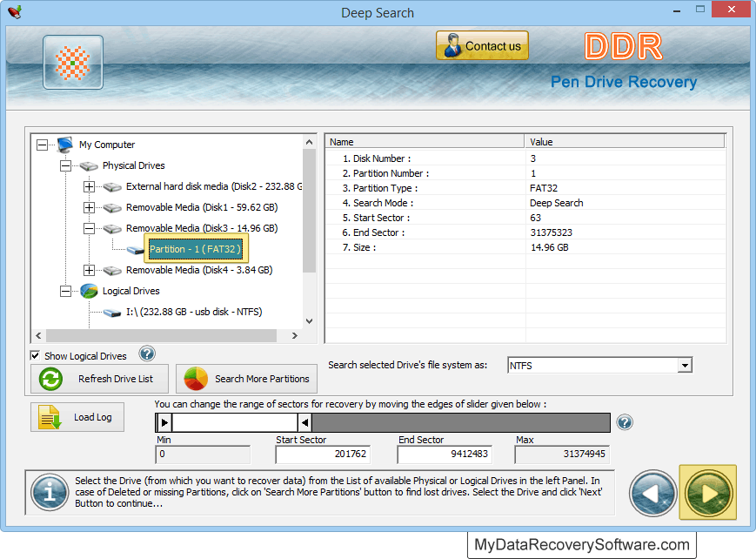Expand Removable Media Disk4 3.84 GB
This screenshot has width=756, height=559.
coord(90,270)
